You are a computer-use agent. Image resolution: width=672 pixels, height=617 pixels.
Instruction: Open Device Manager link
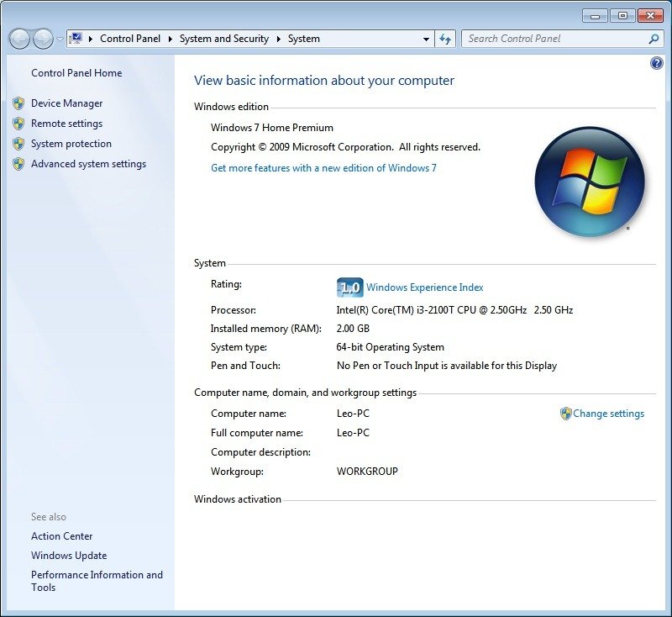[67, 103]
